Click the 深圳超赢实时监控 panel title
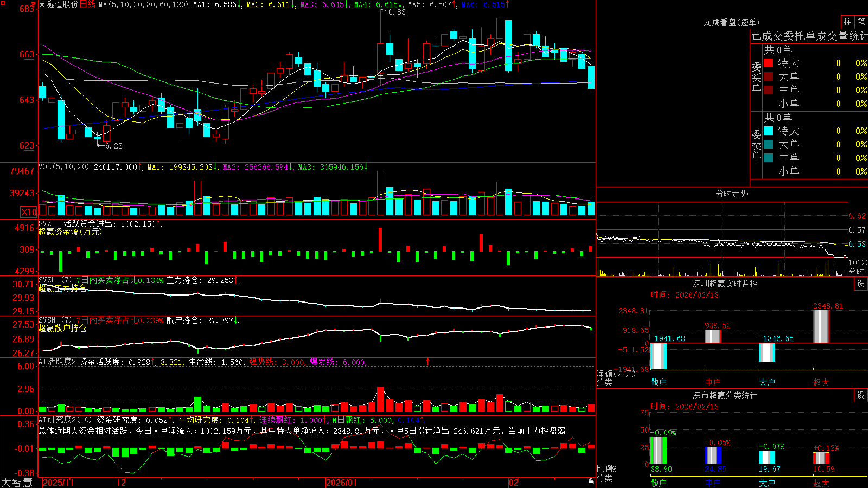The height and width of the screenshot is (488, 868). (725, 284)
